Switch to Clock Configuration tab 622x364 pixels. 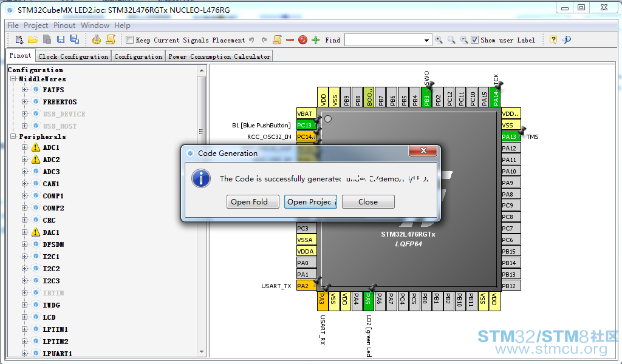coord(73,56)
